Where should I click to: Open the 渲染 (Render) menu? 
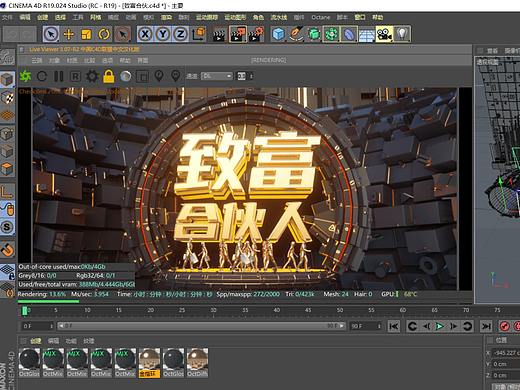tap(166, 17)
